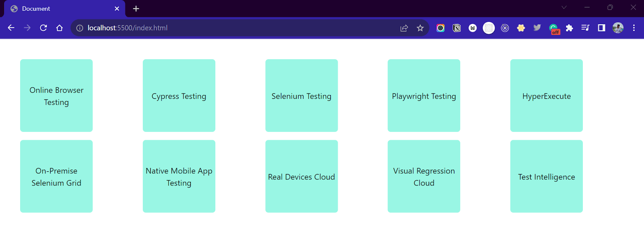Click the HyperExecute card

coord(547,96)
